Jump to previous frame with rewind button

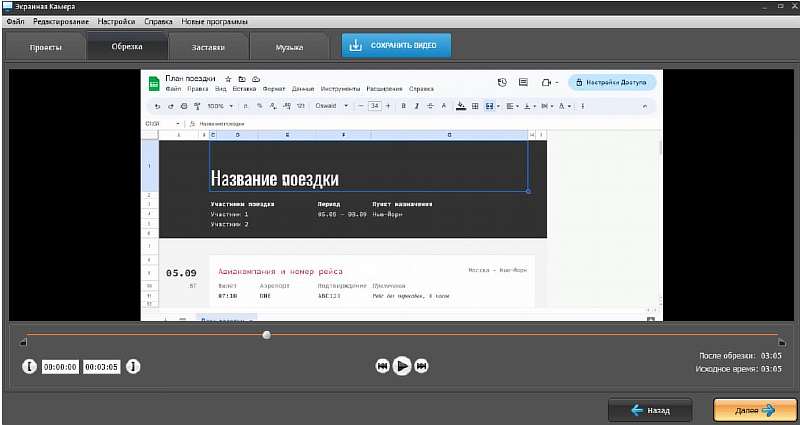tap(382, 367)
